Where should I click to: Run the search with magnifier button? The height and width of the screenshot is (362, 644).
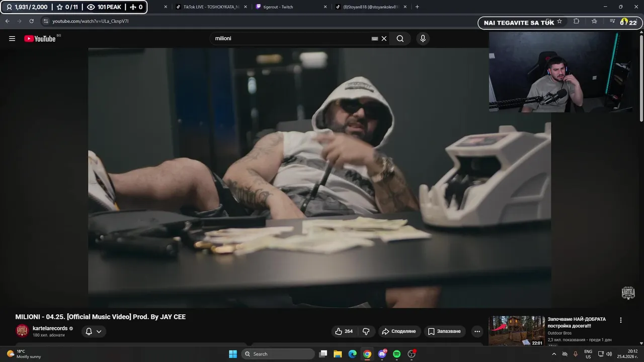point(400,39)
